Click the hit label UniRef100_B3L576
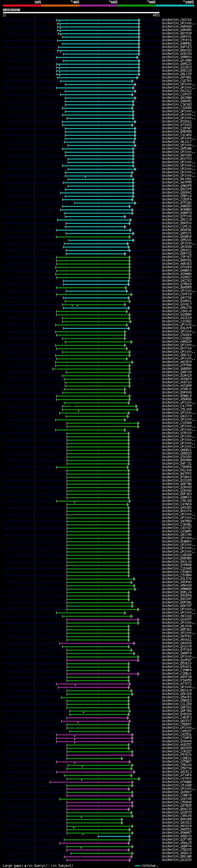The height and width of the screenshot is (868, 197). pos(177,579)
